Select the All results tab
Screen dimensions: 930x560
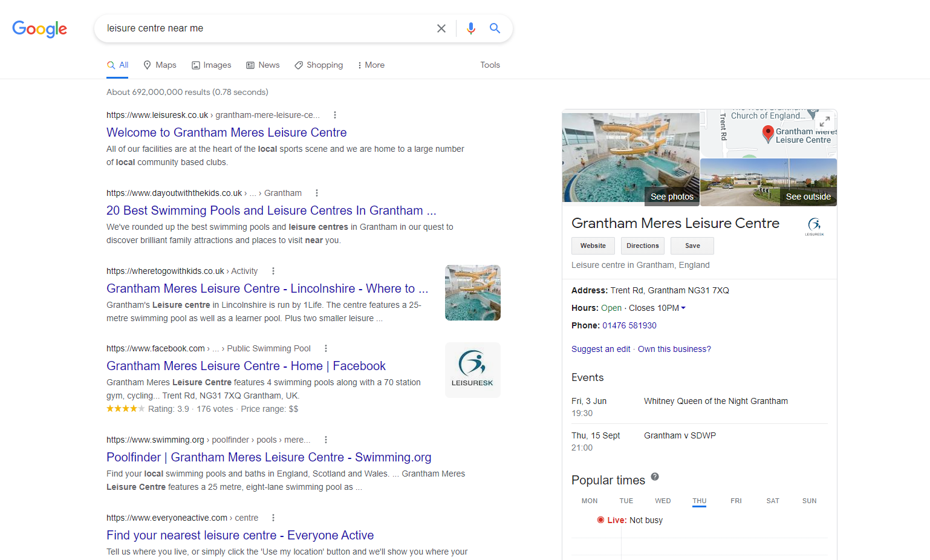pos(118,65)
